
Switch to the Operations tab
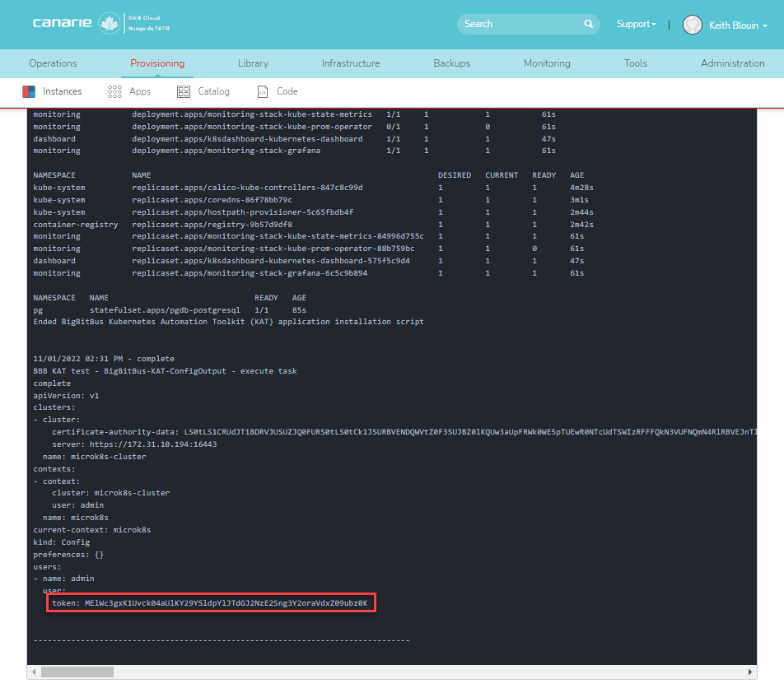[53, 63]
